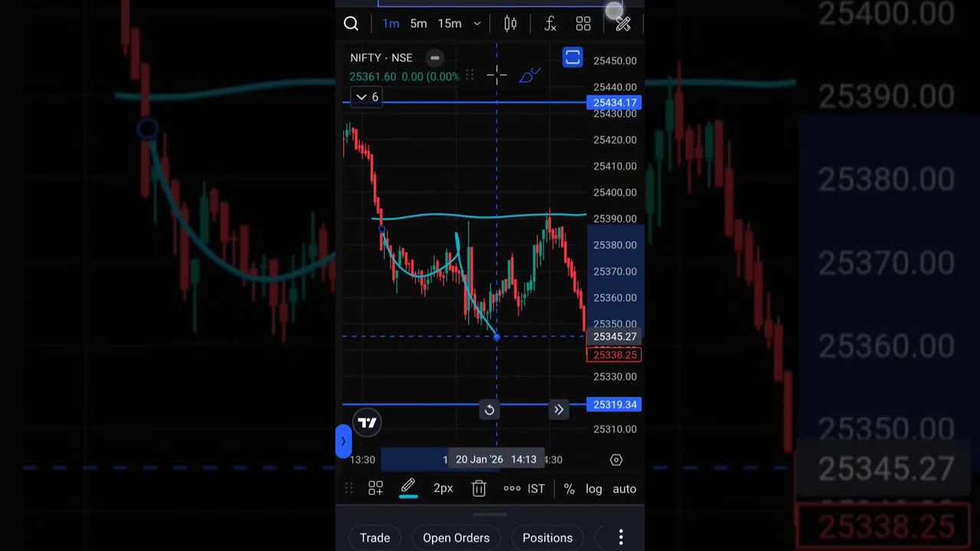Screen dimensions: 980x551
Task: Click the 20 Jan '26 14:13 time label
Action: coord(497,459)
